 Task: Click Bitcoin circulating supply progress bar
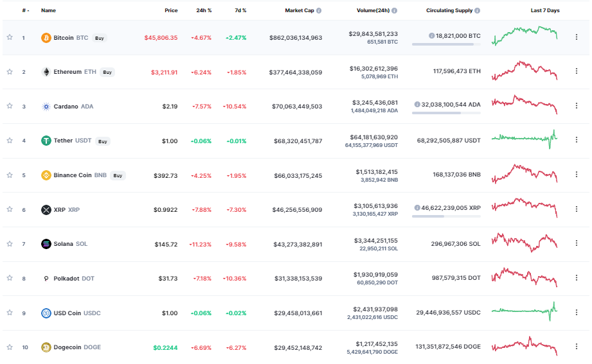coord(446,44)
